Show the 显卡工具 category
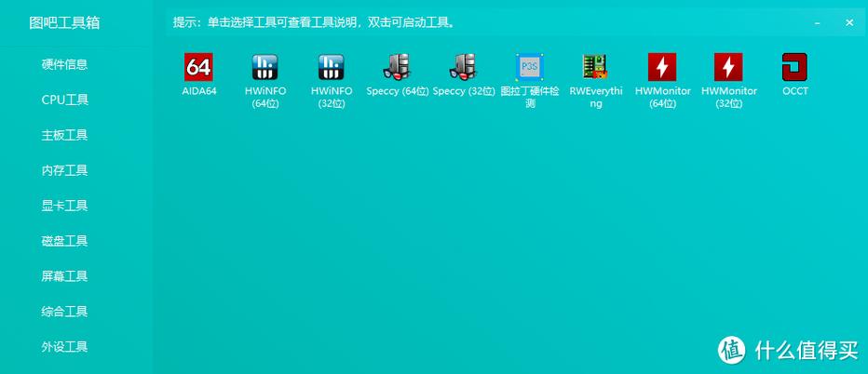Screen dimensions: 868x374 tap(65, 206)
